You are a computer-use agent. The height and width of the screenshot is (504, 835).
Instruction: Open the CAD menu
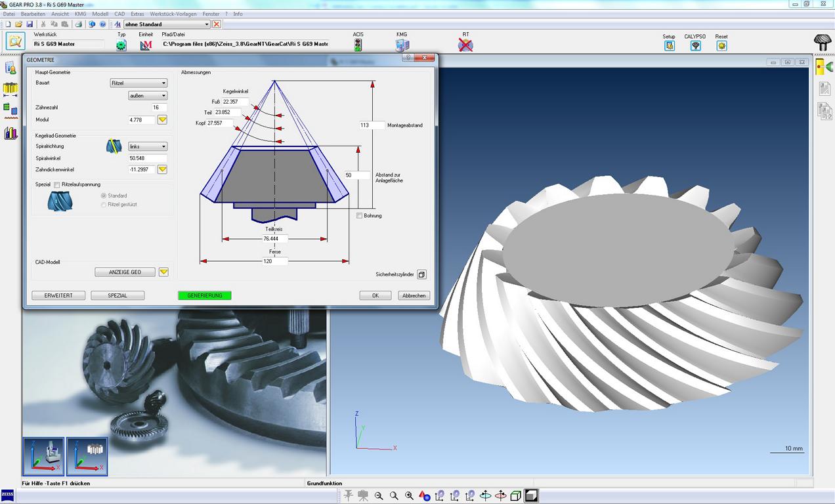click(119, 14)
